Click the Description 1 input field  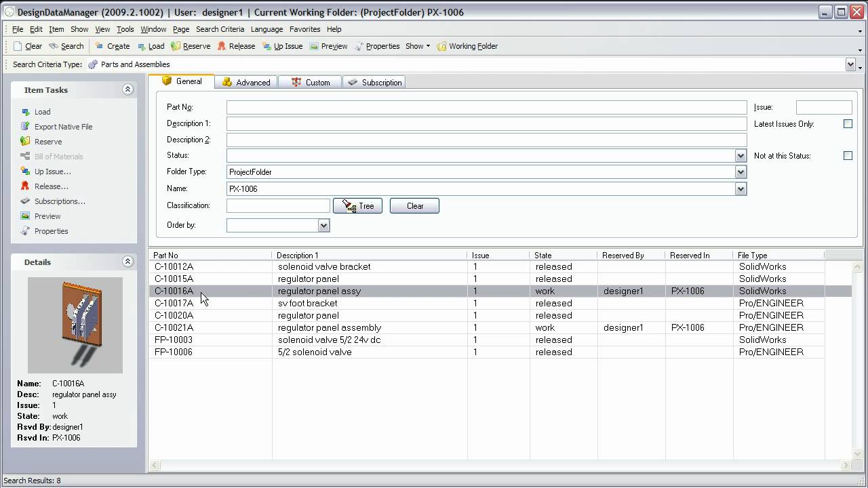click(x=486, y=123)
